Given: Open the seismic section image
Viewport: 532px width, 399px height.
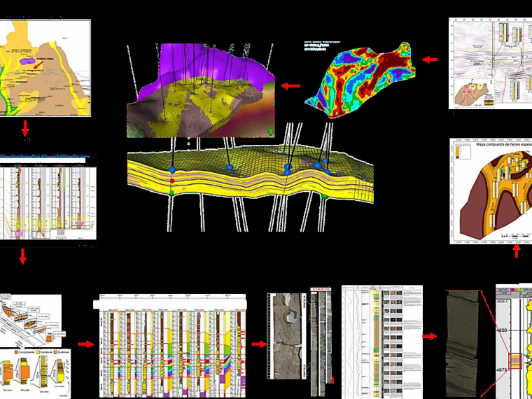Looking at the screenshot, I should [x=490, y=64].
